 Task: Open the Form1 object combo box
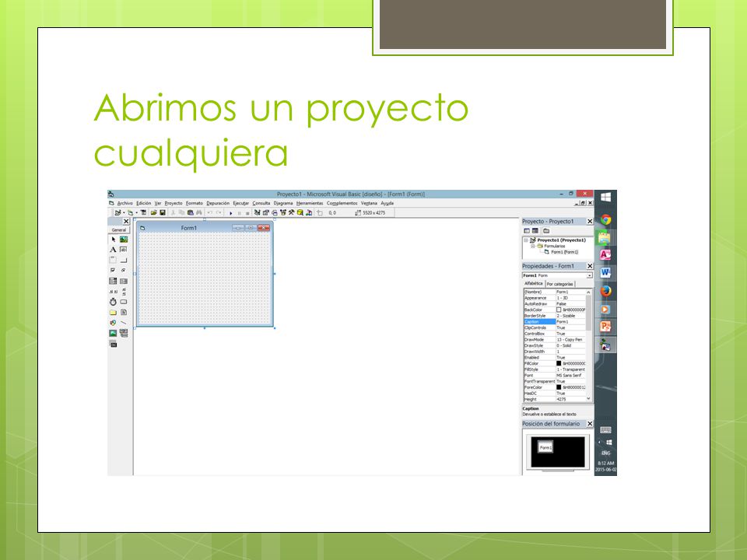[557, 275]
